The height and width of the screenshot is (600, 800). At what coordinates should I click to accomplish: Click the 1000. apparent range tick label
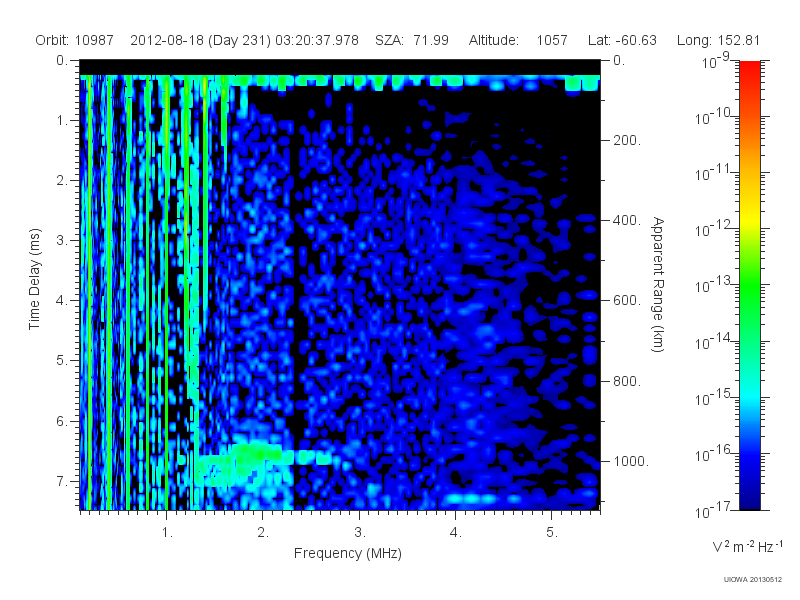(x=631, y=461)
